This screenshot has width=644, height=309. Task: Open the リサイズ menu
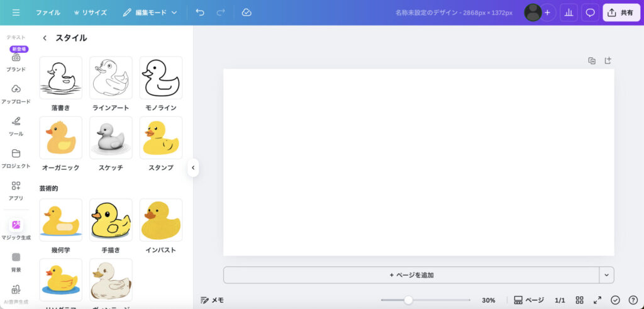point(90,13)
